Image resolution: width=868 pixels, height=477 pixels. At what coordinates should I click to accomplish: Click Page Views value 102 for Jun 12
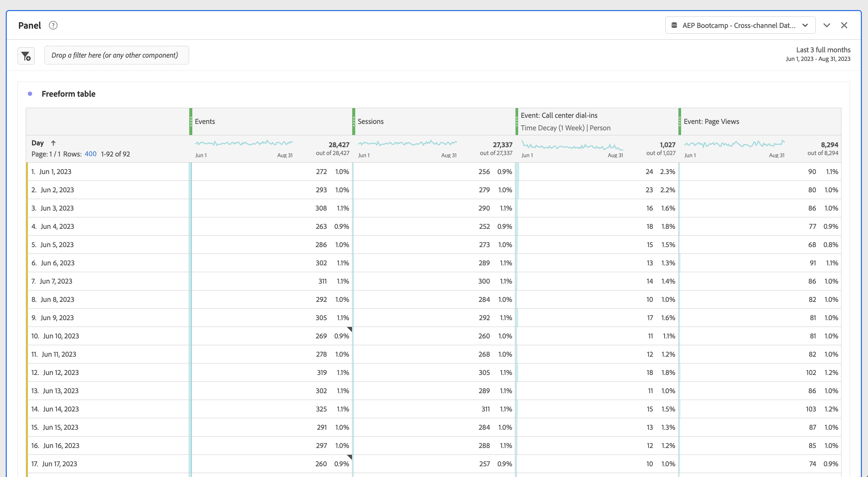pos(811,372)
